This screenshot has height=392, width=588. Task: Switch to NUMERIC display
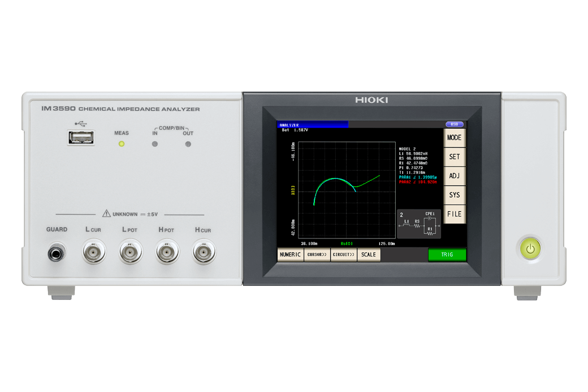[290, 255]
